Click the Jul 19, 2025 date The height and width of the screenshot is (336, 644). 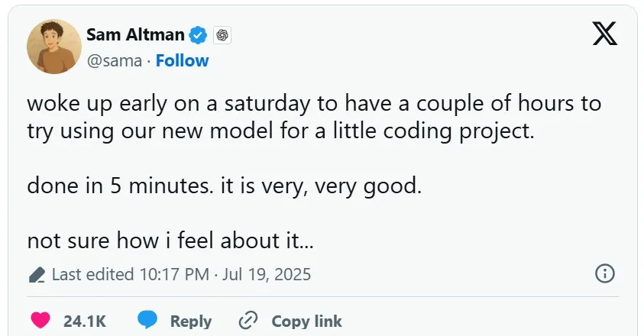pos(266,275)
